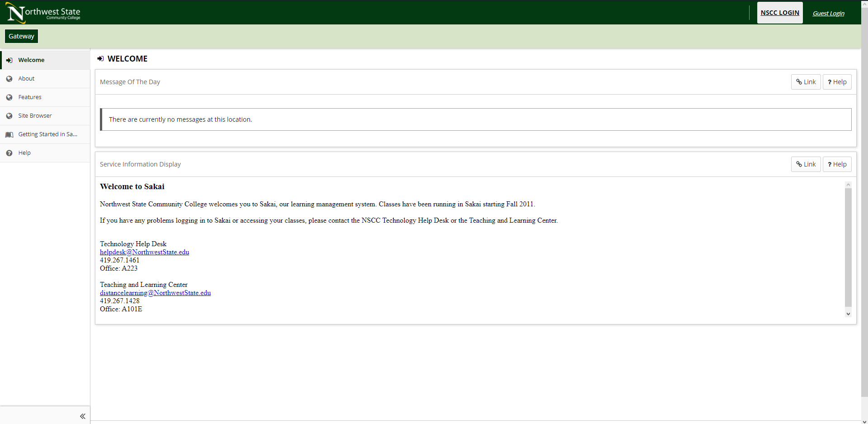Click the globe icon beside Site Browser
The width and height of the screenshot is (868, 424).
coord(9,116)
